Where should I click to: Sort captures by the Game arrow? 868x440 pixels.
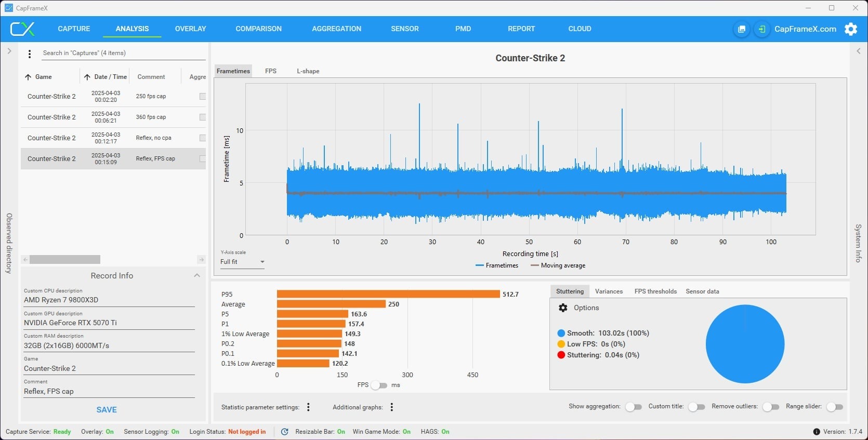28,77
